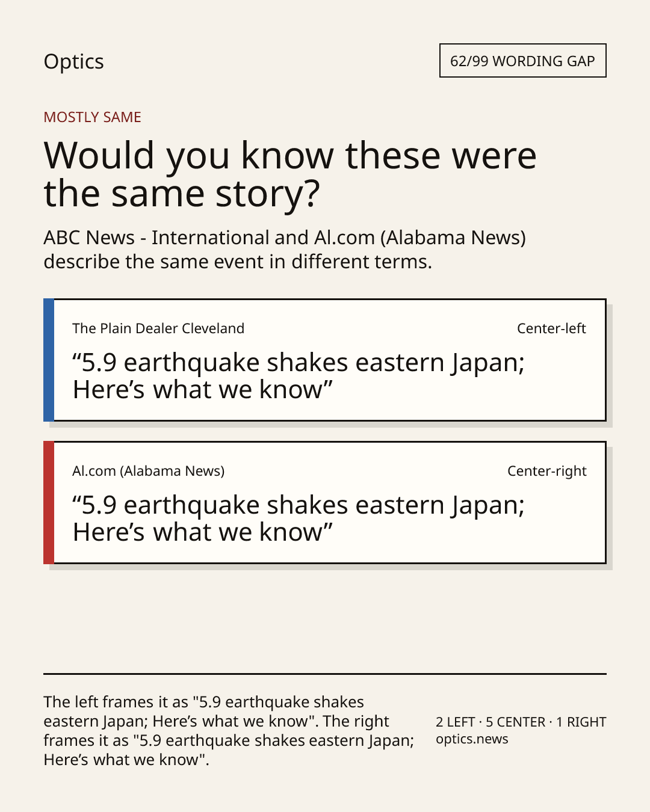Click The Plain Dealer Cleveland source name
Screen dimensions: 650x812
click(158, 328)
